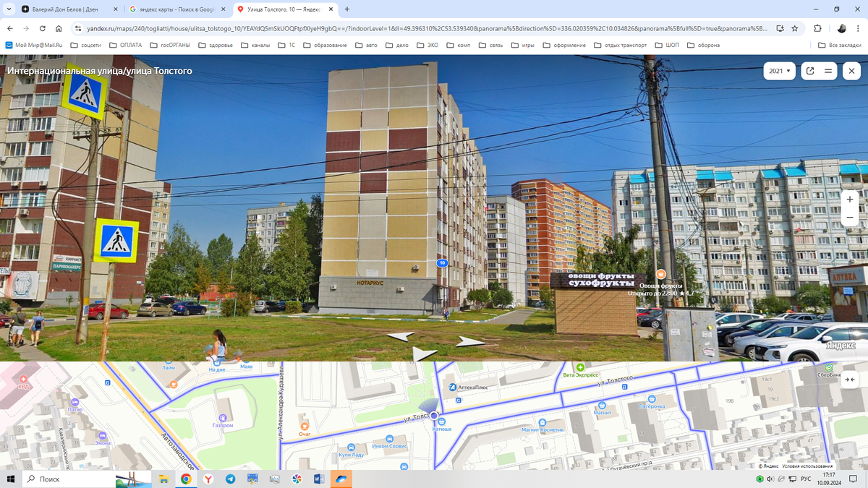
Task: Select the Магнит Косметик marker
Action: pyautogui.click(x=542, y=421)
